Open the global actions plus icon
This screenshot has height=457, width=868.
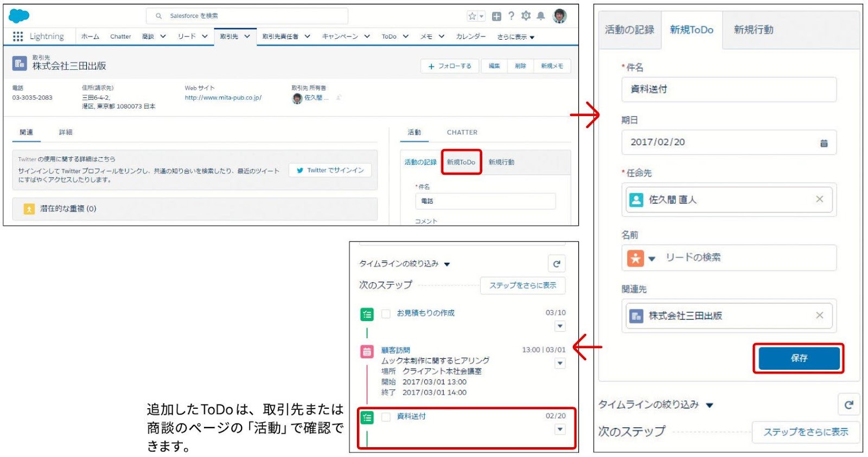[x=496, y=16]
